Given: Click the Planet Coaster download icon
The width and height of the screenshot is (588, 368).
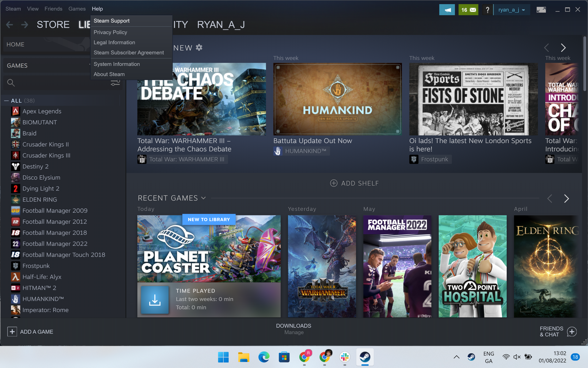Looking at the screenshot, I should point(155,300).
